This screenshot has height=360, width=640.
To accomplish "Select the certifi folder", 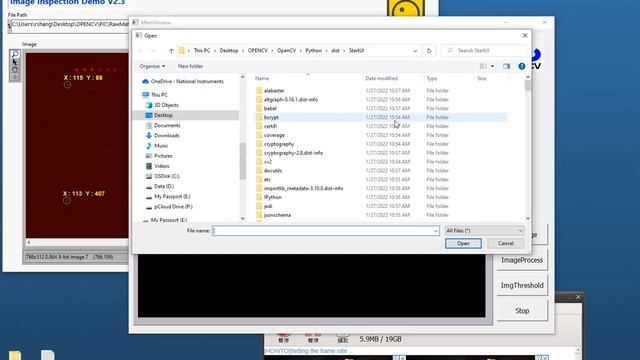I will click(270, 126).
